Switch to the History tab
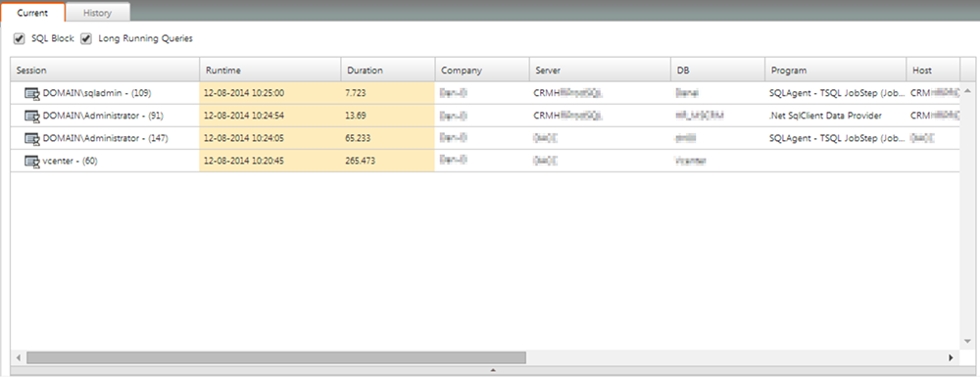Image resolution: width=980 pixels, height=378 pixels. coord(97,13)
